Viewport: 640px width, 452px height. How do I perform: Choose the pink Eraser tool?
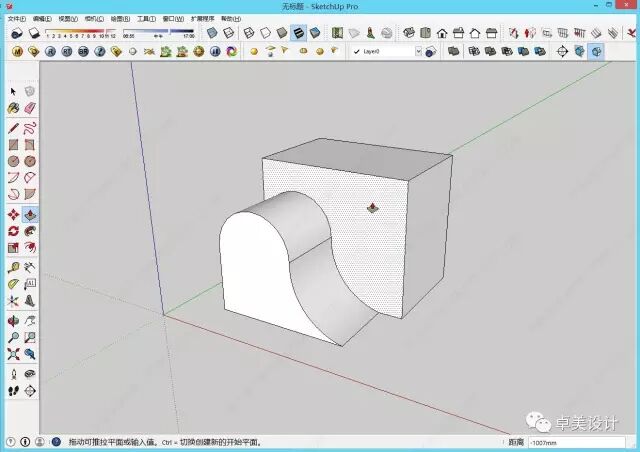[x=30, y=108]
